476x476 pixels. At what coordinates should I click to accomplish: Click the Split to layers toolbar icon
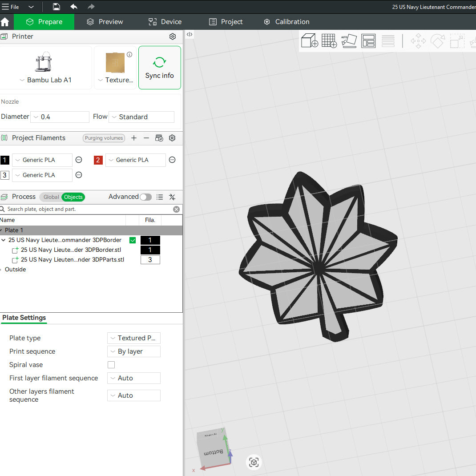point(388,40)
